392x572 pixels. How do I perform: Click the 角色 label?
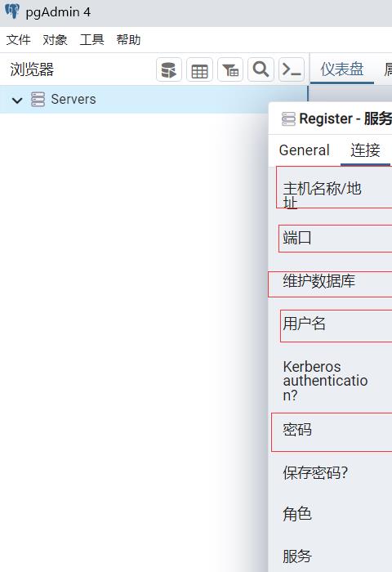[296, 514]
